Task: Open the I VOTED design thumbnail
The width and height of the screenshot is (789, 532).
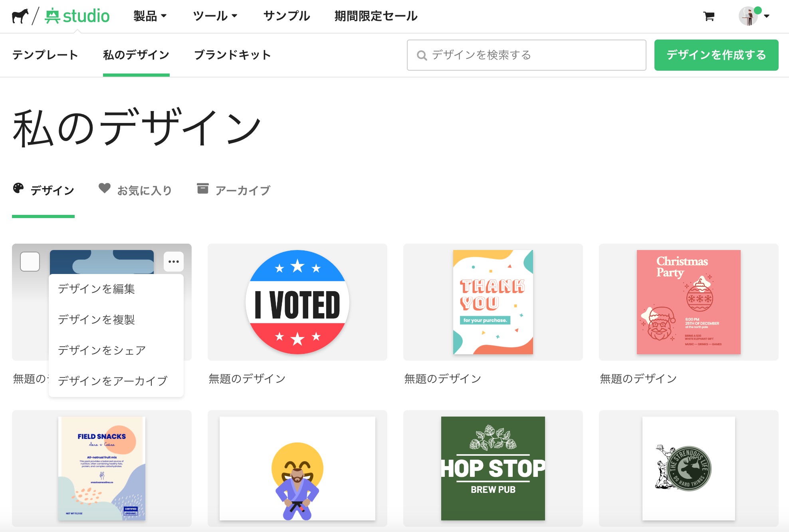Action: coord(297,302)
